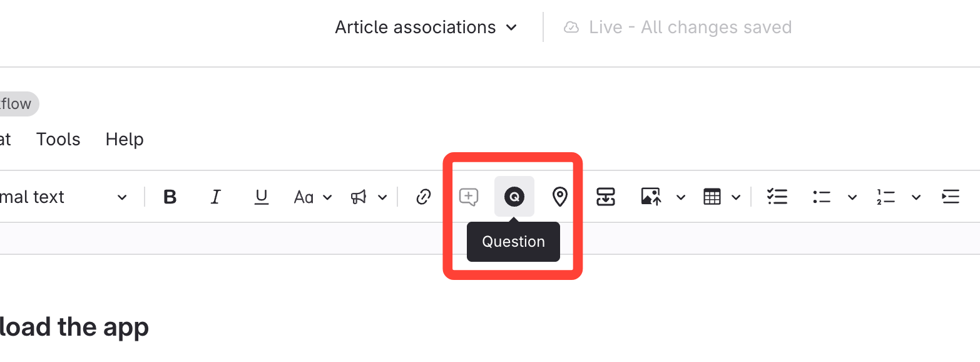Click the image upload icon

coord(651,197)
